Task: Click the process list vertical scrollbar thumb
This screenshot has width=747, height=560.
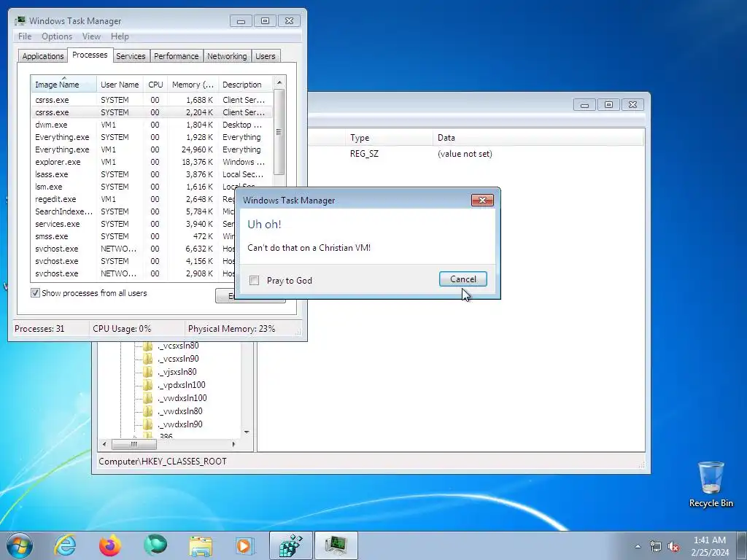Action: click(279, 132)
